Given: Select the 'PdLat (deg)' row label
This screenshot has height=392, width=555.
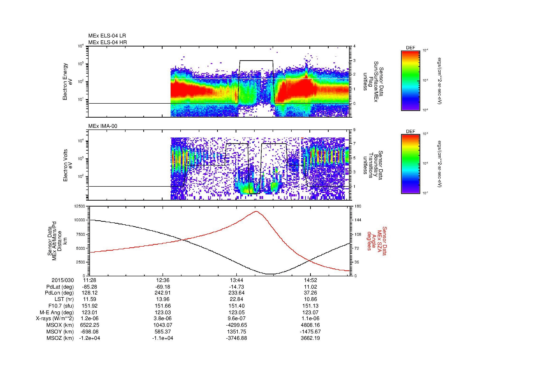Looking at the screenshot, I should [60, 287].
